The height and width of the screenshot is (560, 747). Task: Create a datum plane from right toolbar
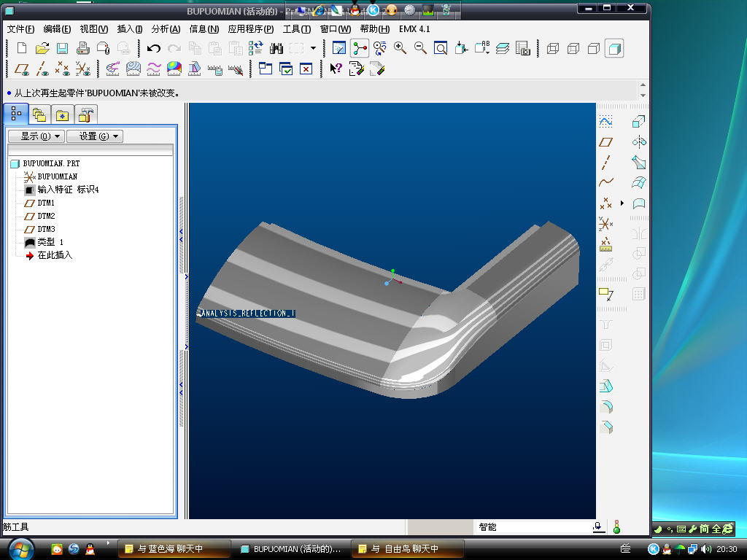click(606, 142)
